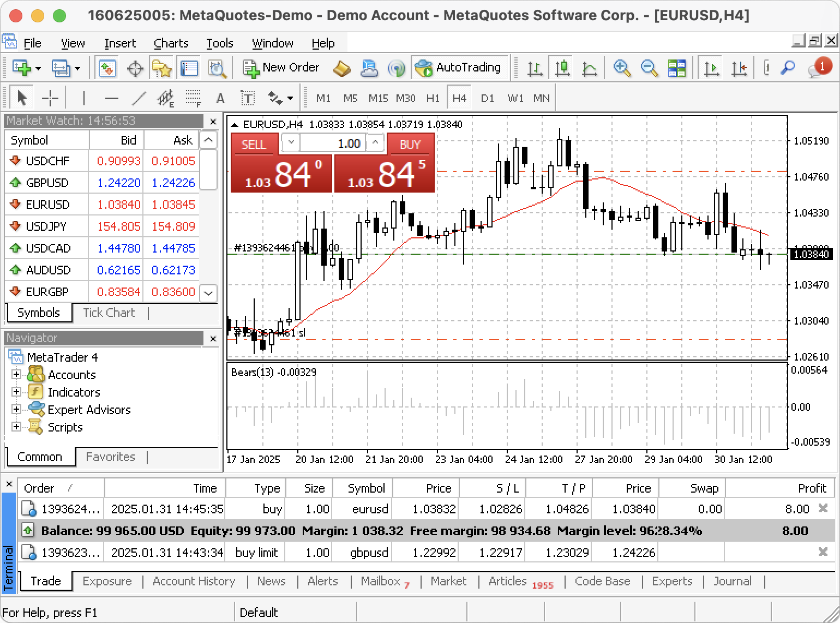Delete the gbpusd buy limit order
This screenshot has height=623, width=840.
point(823,552)
